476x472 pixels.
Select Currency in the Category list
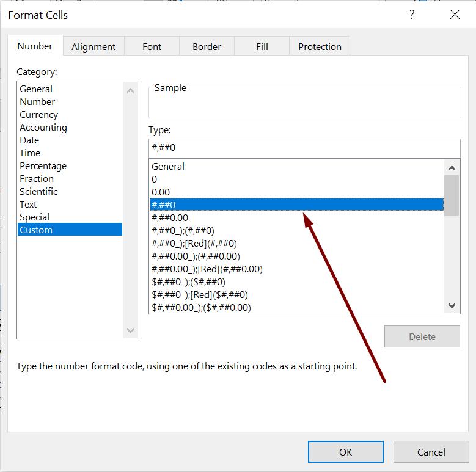pos(38,115)
